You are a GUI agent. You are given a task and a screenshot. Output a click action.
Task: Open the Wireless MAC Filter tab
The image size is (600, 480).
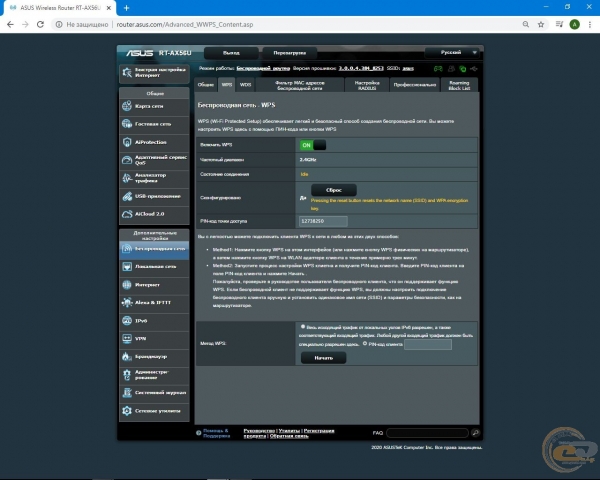tap(300, 85)
